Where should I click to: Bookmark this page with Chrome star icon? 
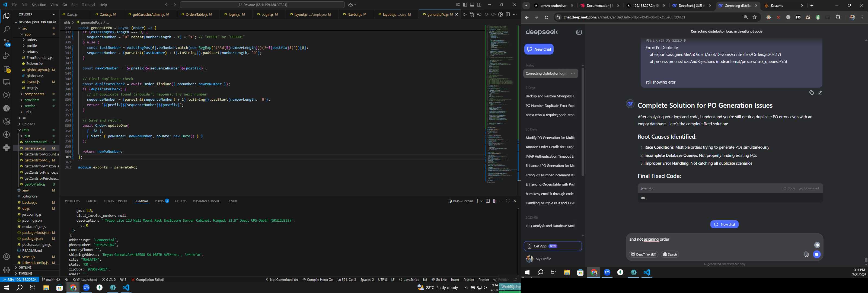[754, 17]
